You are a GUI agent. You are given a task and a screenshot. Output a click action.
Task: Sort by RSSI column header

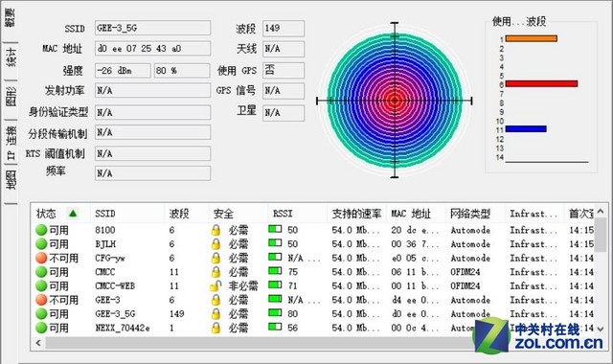click(283, 214)
